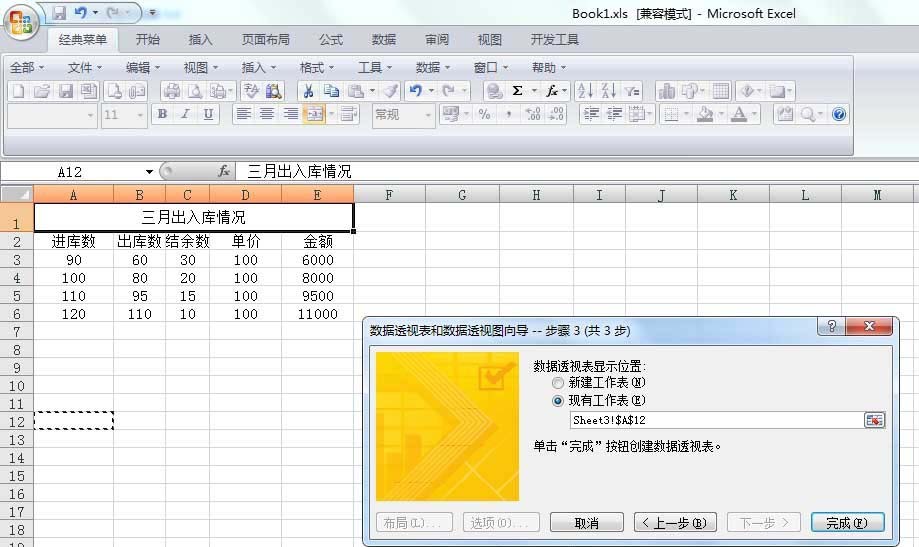
Task: Center align text
Action: 267,114
